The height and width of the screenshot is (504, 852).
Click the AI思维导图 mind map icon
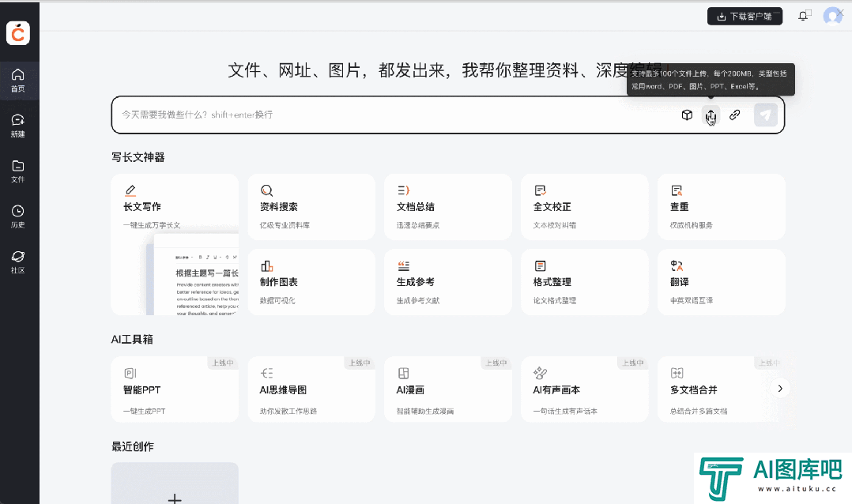(x=267, y=373)
